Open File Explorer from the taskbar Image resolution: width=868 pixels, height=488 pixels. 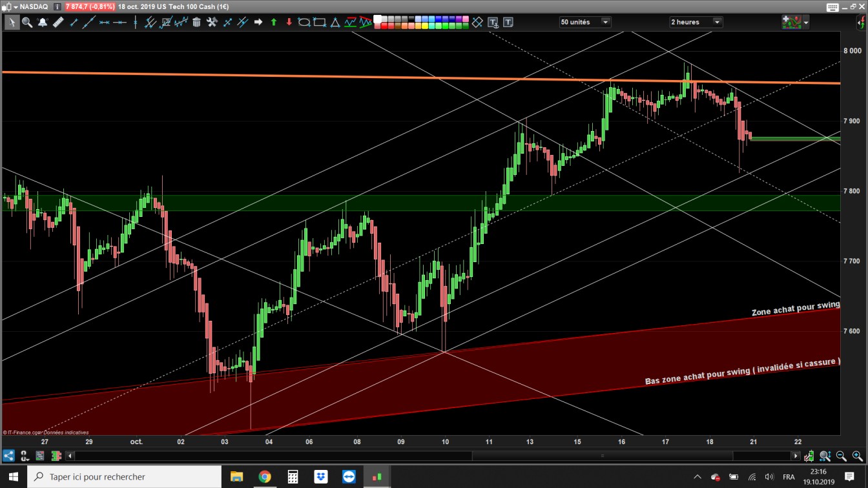point(236,477)
